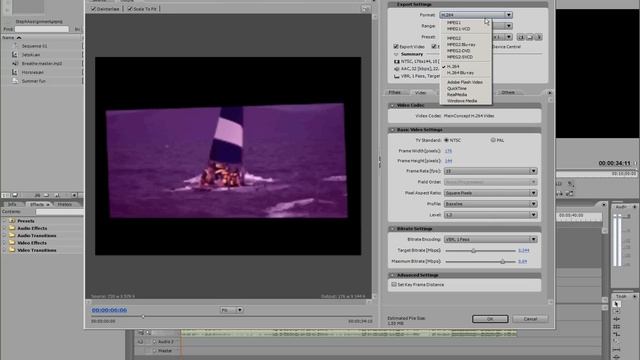Toggle the Deinterlace checkbox

pos(93,9)
